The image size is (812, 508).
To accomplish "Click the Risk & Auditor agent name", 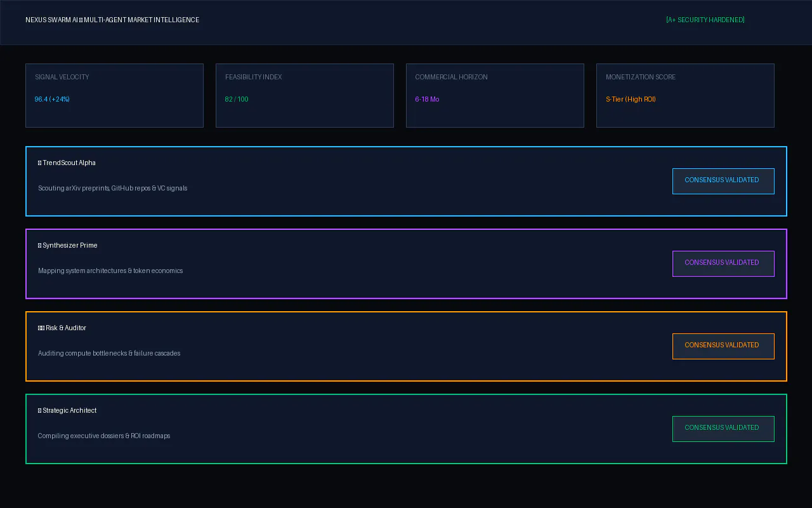I will tap(62, 328).
